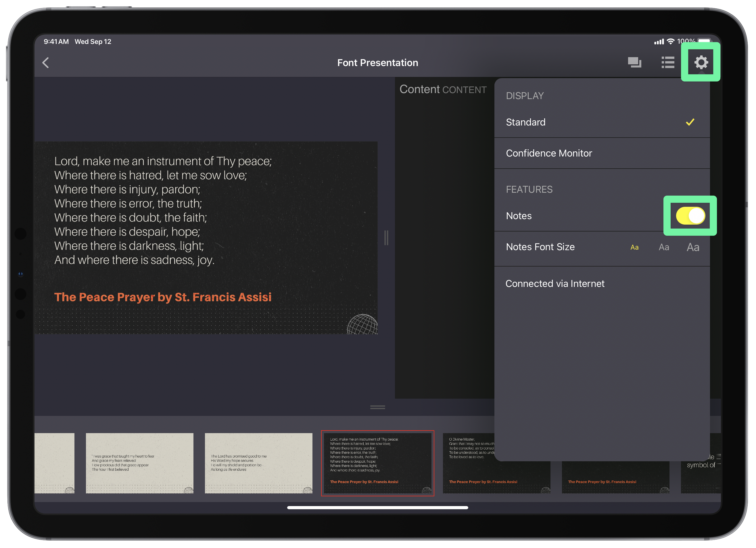The height and width of the screenshot is (548, 756).
Task: Select the 'grace that taught my heart' slide thumbnail
Action: point(139,463)
